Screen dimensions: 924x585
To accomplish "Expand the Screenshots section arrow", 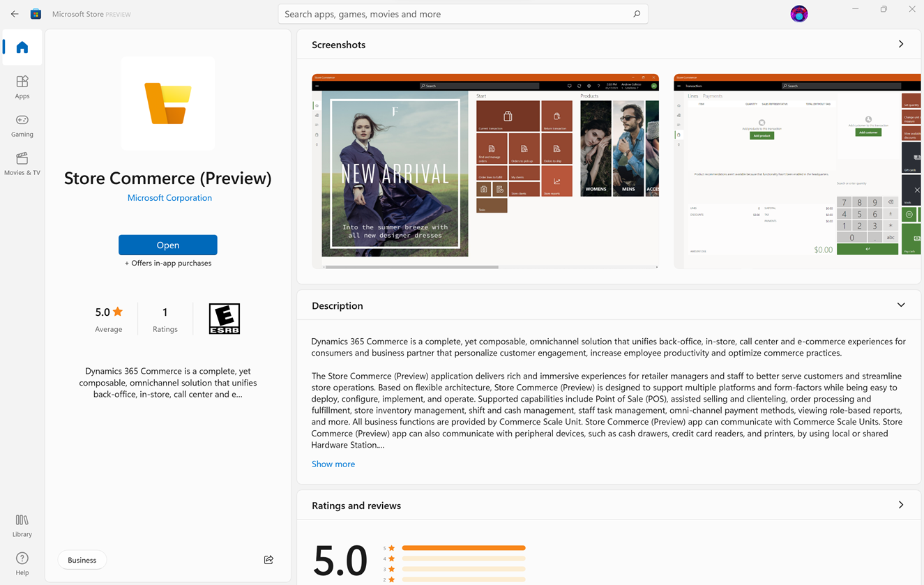I will tap(901, 44).
